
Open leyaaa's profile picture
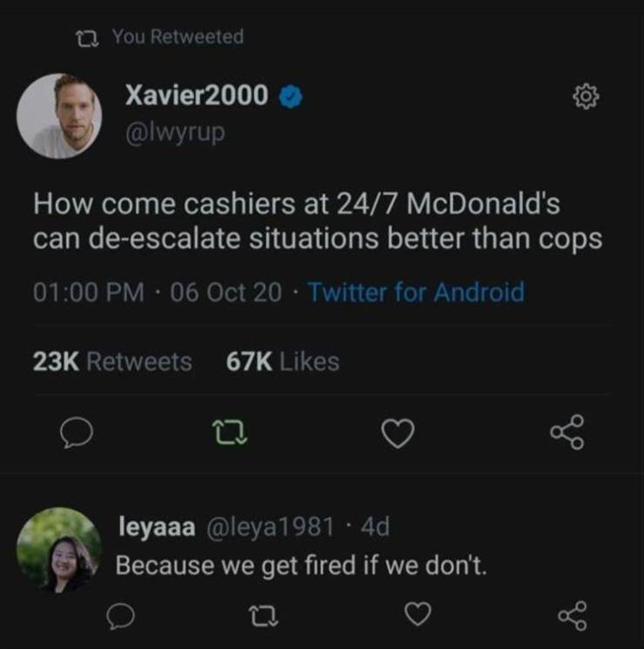(x=59, y=550)
